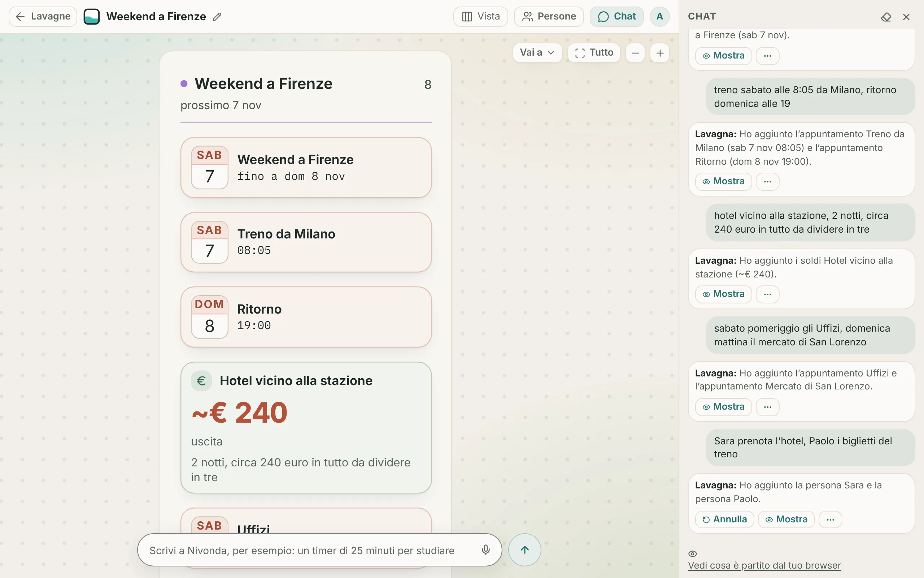
Task: Send message with the arrow-up button
Action: (x=524, y=550)
